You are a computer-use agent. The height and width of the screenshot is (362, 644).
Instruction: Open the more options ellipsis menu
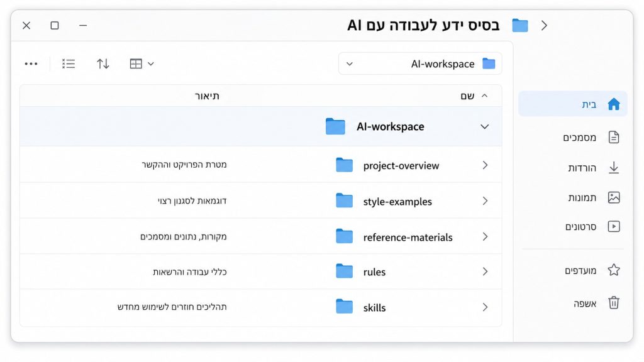(31, 63)
